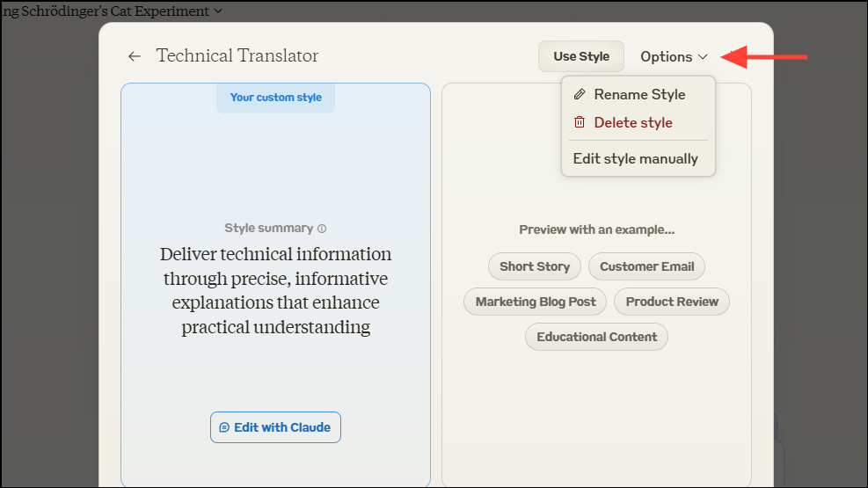Select the Educational Content example chip

tap(596, 337)
